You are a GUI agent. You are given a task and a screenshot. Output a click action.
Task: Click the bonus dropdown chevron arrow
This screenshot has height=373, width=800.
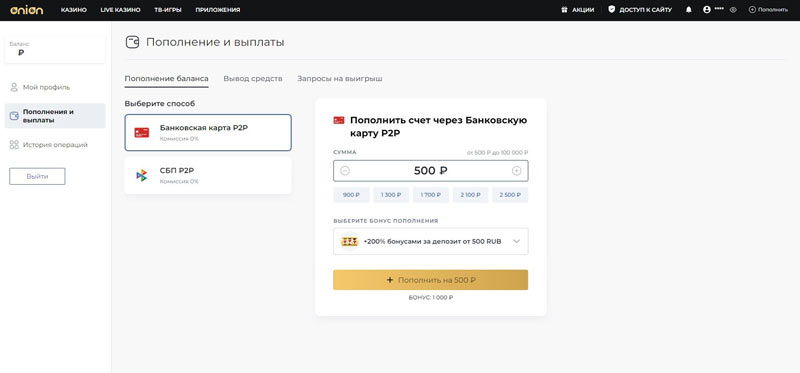click(x=516, y=241)
